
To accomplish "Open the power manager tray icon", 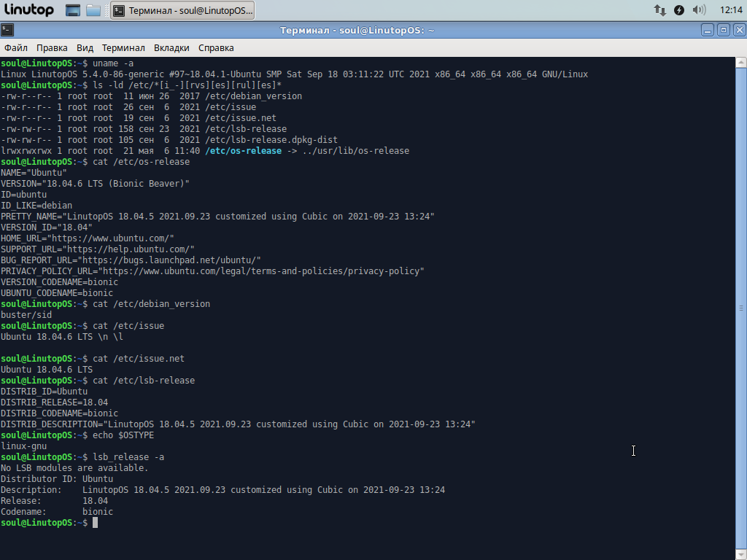I will coord(679,10).
